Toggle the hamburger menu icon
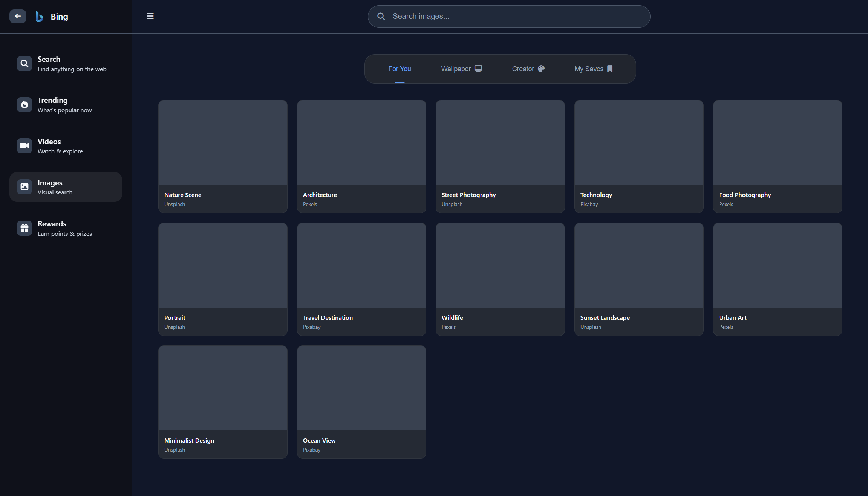The image size is (868, 496). tap(150, 16)
